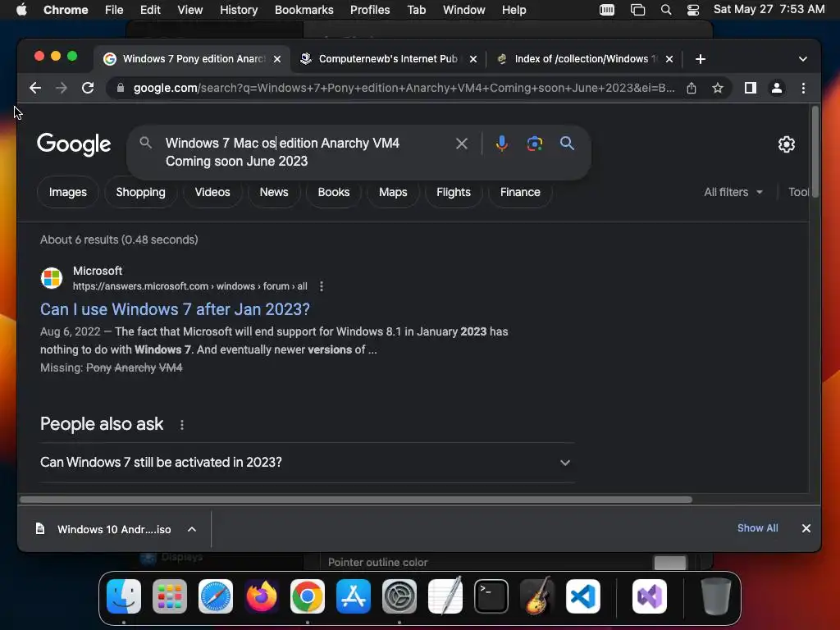Click the vertical page scrollbar thumb
840x630 pixels.
pyautogui.click(x=815, y=153)
